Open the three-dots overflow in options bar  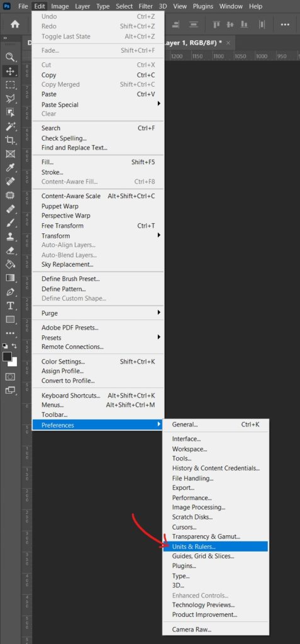tap(285, 25)
